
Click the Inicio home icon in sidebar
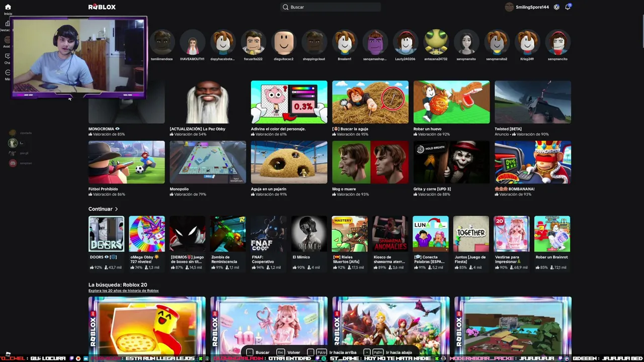point(8,7)
